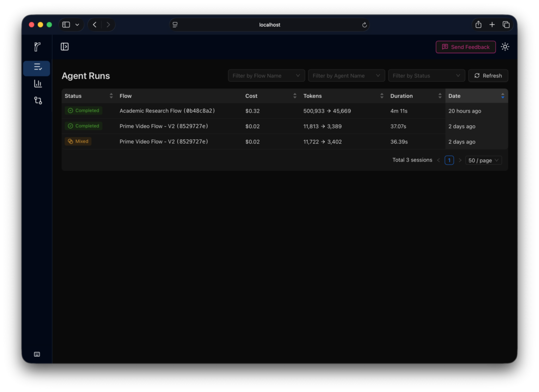
Task: Open the Agent Runs list sidebar icon
Action: click(x=37, y=67)
